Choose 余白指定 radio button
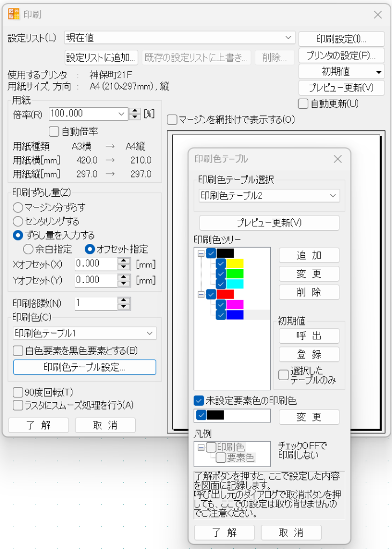 pos(28,249)
